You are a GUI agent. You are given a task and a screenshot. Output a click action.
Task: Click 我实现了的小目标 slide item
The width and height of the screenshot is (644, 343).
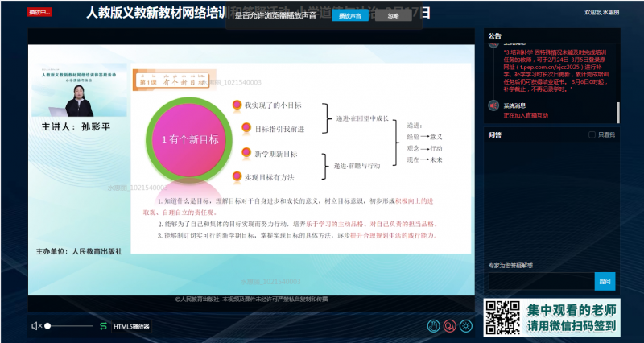tap(273, 105)
